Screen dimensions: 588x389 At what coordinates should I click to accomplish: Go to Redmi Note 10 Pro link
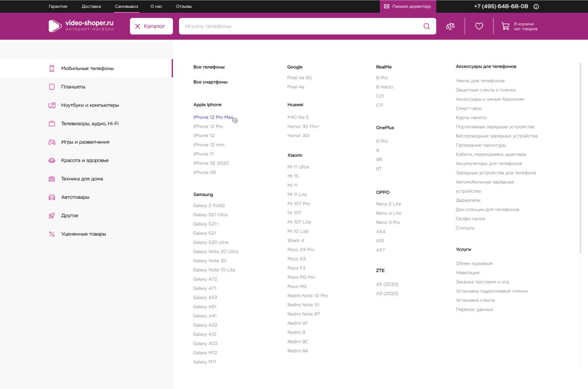click(307, 296)
